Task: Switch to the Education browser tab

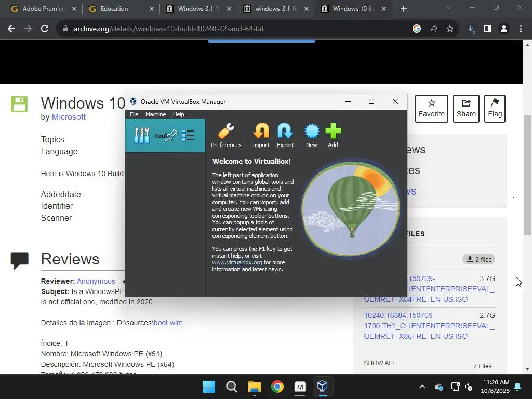Action: tap(114, 9)
